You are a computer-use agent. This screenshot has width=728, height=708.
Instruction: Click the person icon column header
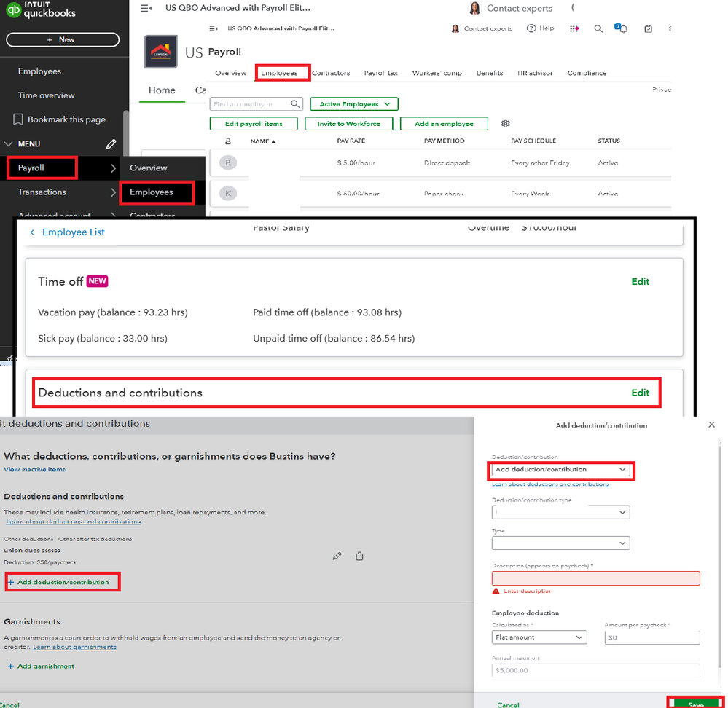pos(228,141)
